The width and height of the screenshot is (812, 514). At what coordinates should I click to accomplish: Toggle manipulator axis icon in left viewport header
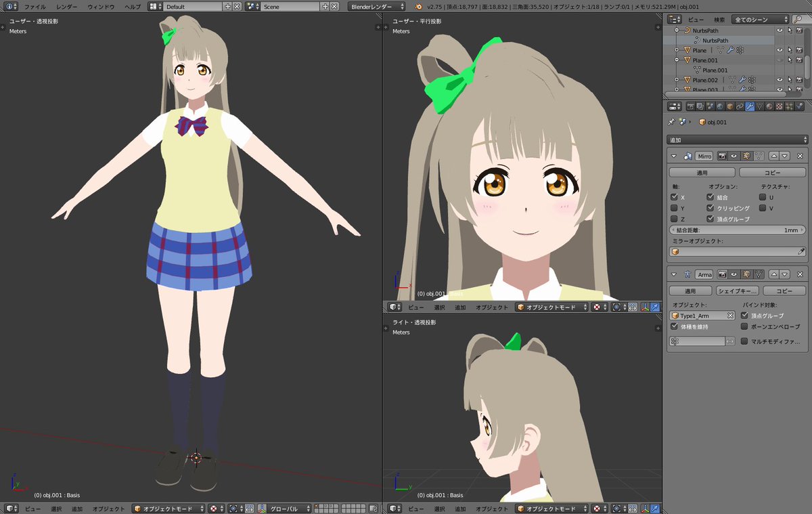[262, 509]
